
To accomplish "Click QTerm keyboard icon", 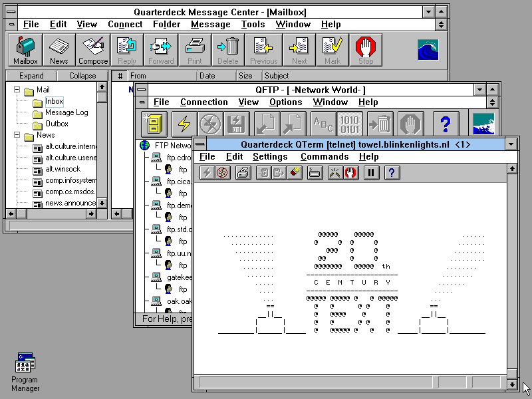I will click(x=315, y=173).
